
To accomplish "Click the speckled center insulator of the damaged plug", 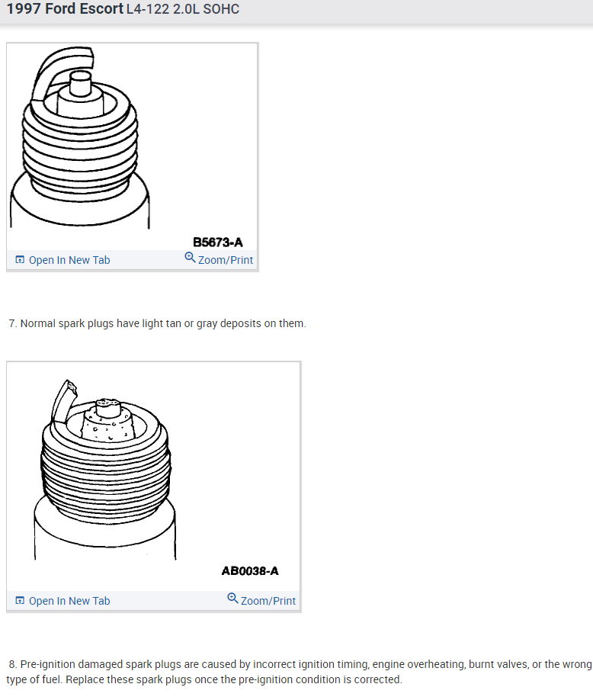I will pyautogui.click(x=107, y=421).
